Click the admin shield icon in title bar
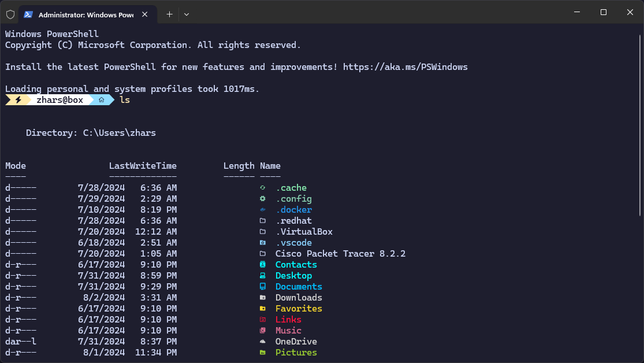 click(10, 14)
